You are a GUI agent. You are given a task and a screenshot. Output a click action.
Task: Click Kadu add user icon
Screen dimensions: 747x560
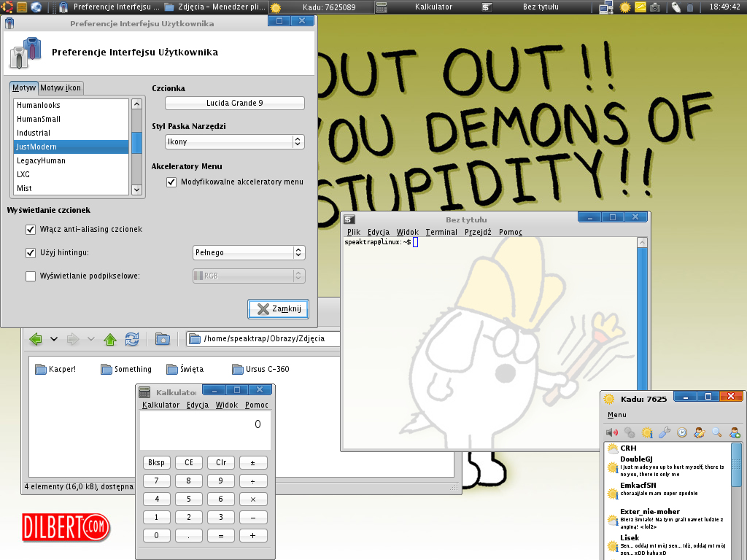735,432
